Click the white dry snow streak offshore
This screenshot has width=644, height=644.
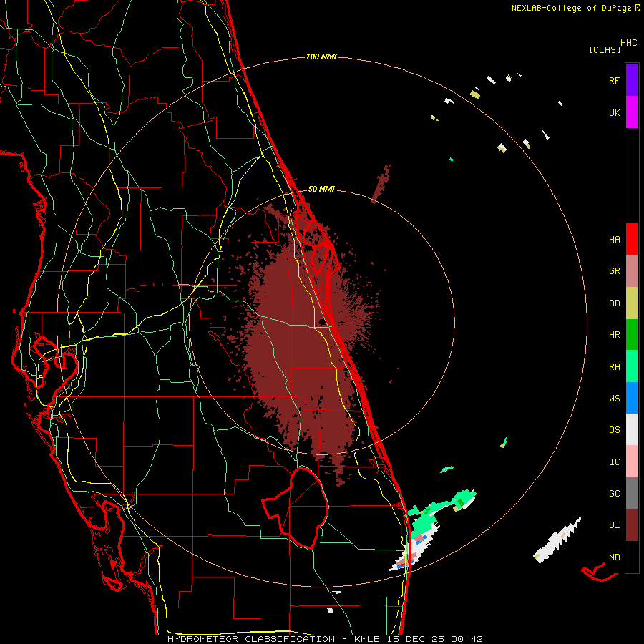557,540
